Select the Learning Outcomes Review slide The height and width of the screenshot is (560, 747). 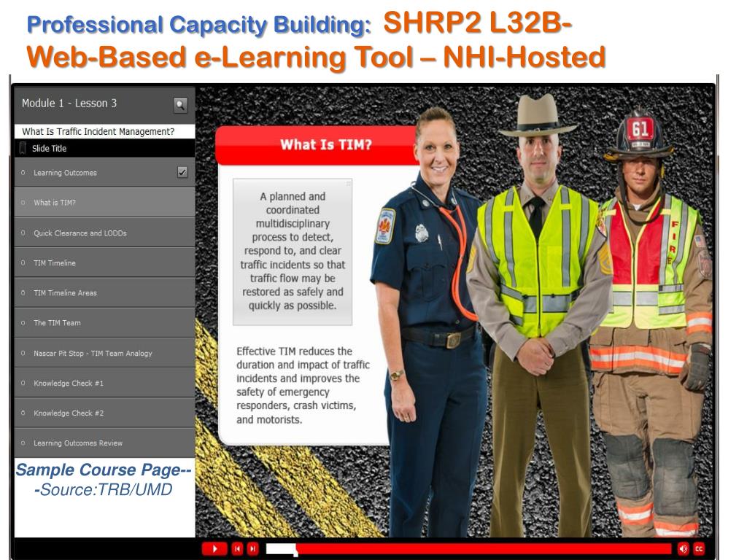tap(78, 443)
